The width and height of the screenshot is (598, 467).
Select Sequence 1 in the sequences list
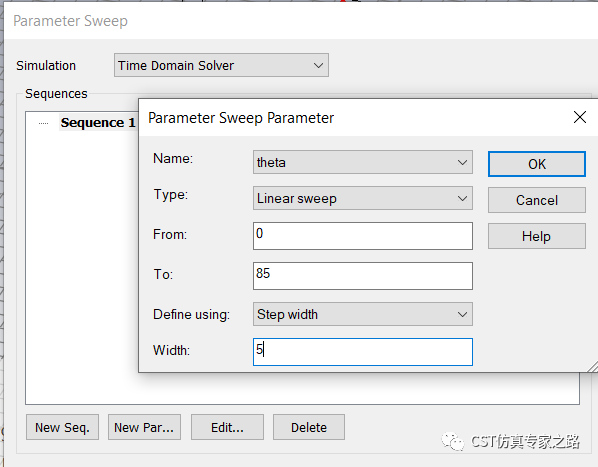click(x=98, y=122)
